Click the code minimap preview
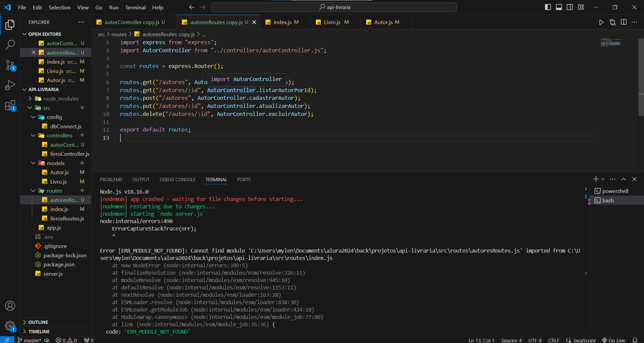This screenshot has width=644, height=343. pyautogui.click(x=611, y=43)
